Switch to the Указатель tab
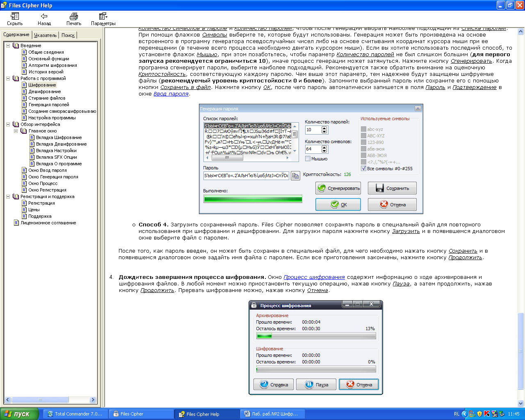525x420 pixels. (x=46, y=35)
